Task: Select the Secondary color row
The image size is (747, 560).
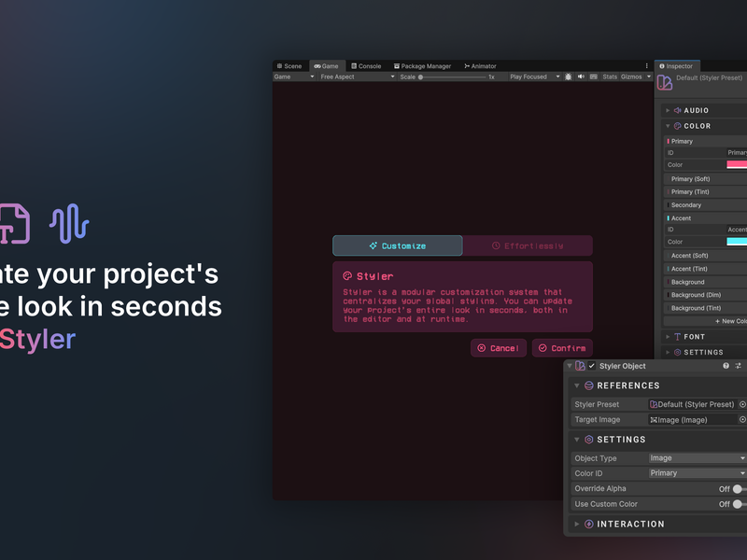Action: click(x=705, y=205)
